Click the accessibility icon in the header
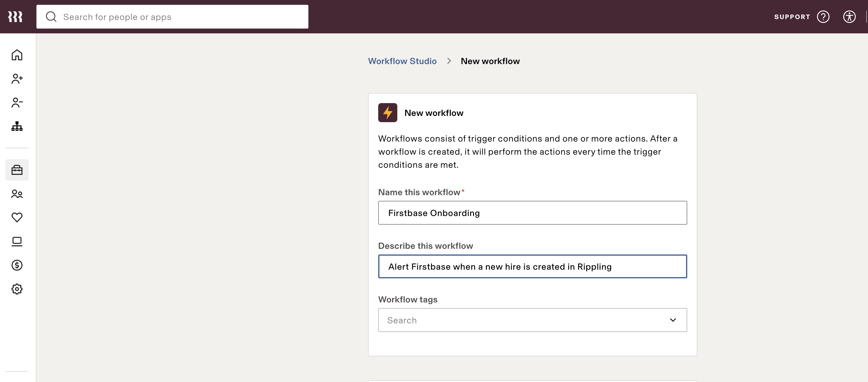The width and height of the screenshot is (868, 382). pyautogui.click(x=849, y=16)
